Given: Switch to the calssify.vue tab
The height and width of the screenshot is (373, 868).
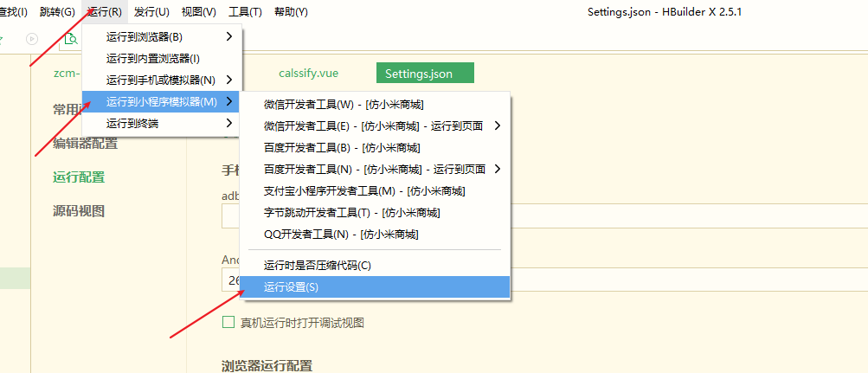Looking at the screenshot, I should [308, 73].
